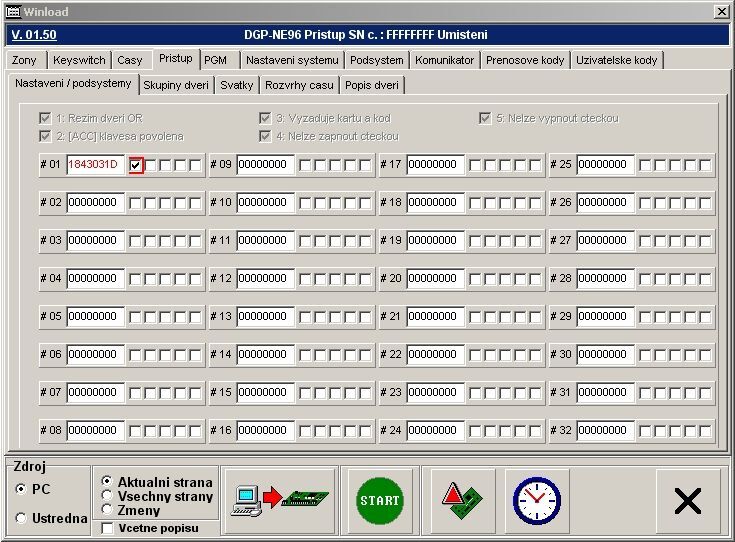Click the Winload title bar app icon

click(13, 11)
